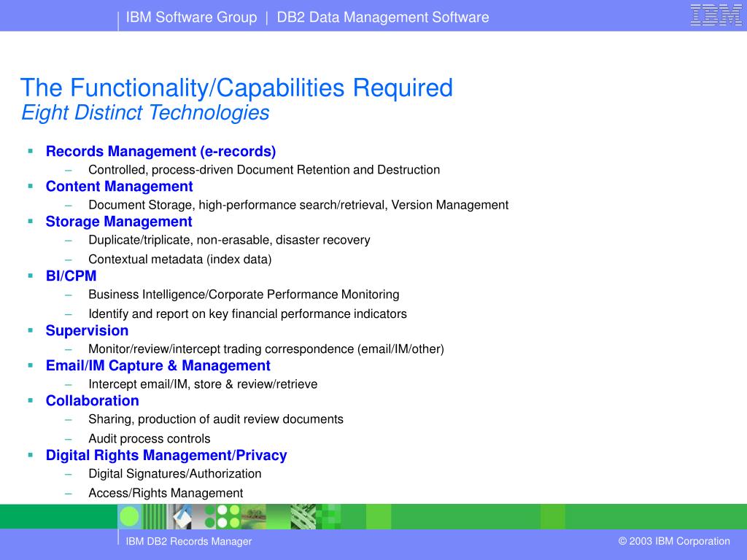
Task: Click the 'Audit process controls' line
Action: (x=149, y=439)
